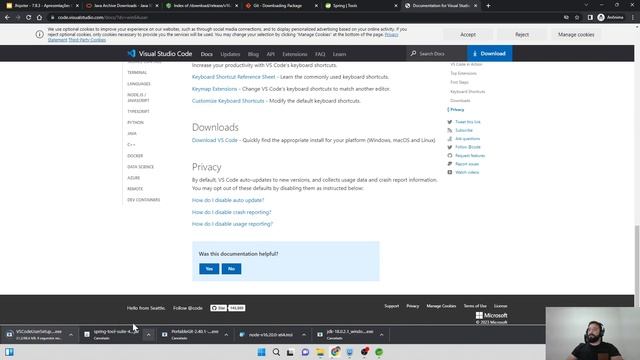Click the blue Download button

click(489, 53)
